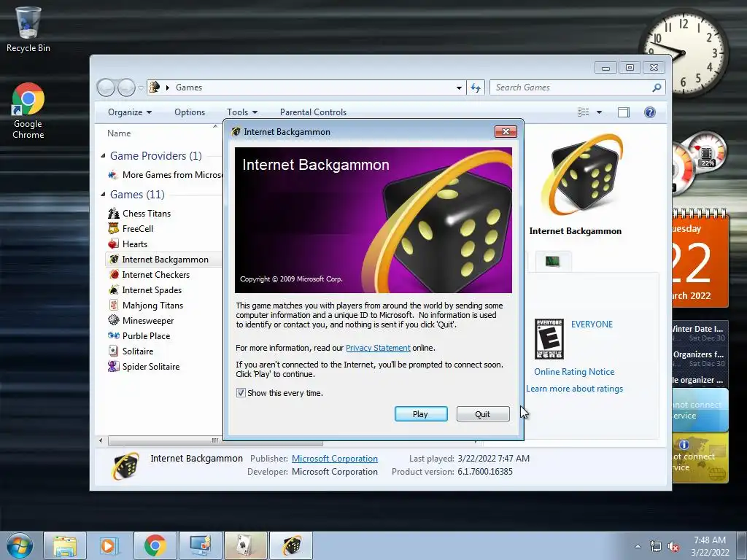This screenshot has height=560, width=747.
Task: Select the Chess Titans game icon
Action: click(x=113, y=214)
